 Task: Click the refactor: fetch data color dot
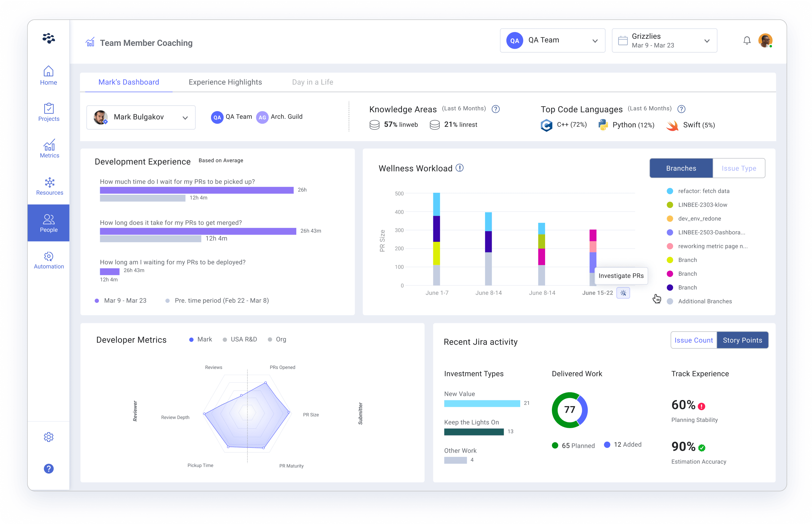pos(670,191)
